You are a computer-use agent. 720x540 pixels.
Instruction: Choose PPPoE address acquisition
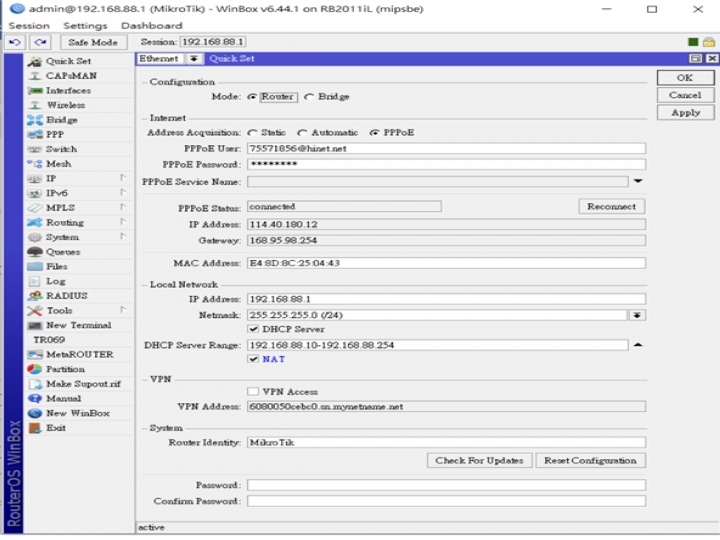[374, 133]
